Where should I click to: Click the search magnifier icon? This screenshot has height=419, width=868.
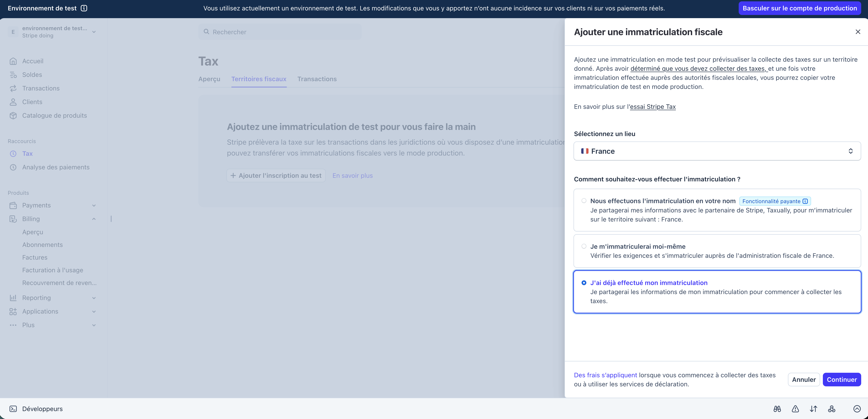[x=206, y=32]
